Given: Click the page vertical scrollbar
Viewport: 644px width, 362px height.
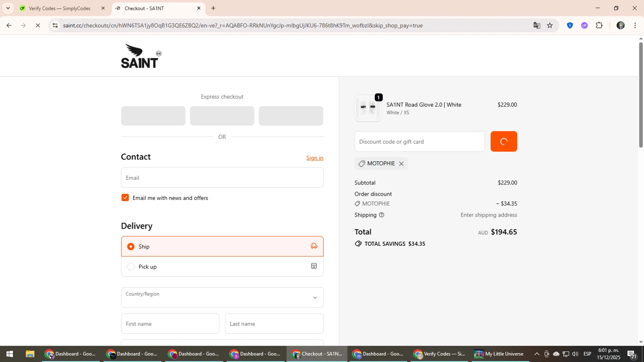Looking at the screenshot, I should coord(641,94).
